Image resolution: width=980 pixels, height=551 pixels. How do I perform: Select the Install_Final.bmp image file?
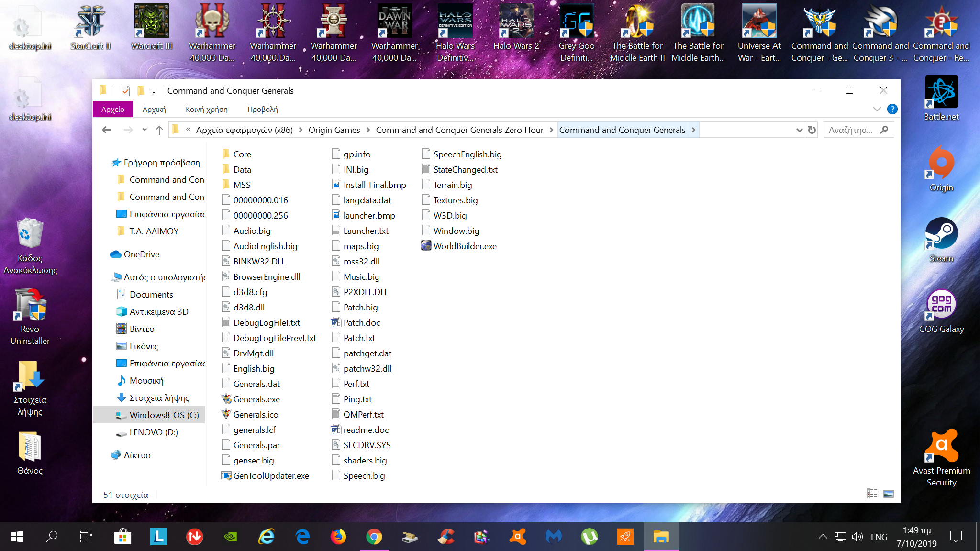[369, 185]
